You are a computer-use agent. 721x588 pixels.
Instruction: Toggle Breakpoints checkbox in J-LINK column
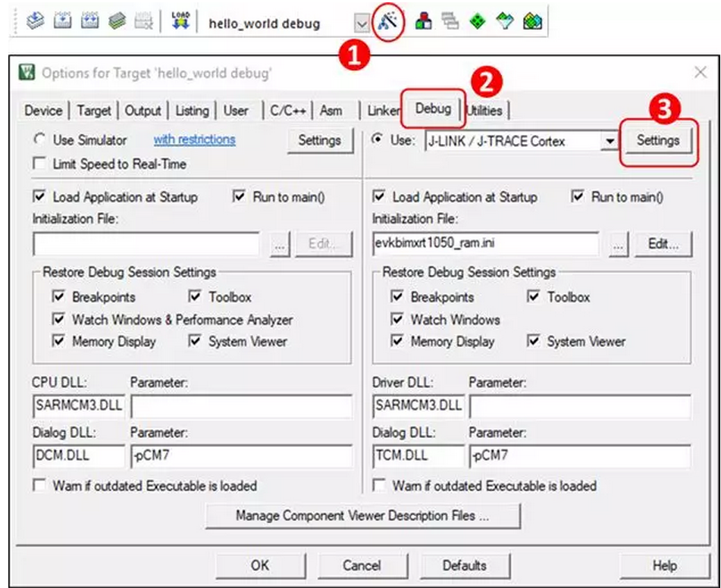(x=397, y=296)
